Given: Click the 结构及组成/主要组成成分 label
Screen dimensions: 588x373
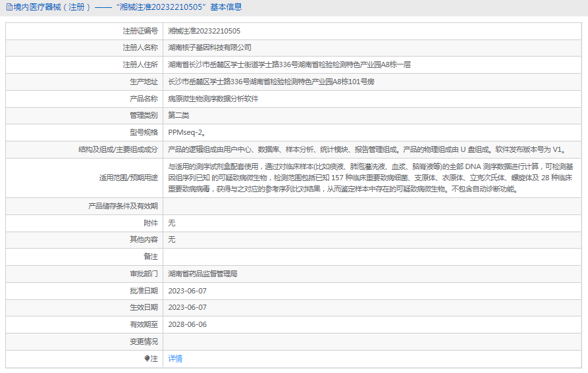Looking at the screenshot, I should [118, 150].
